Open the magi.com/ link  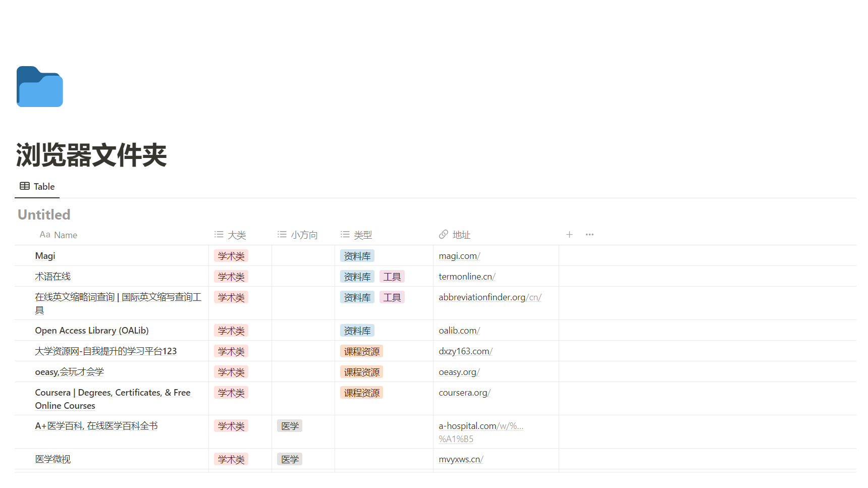pos(459,256)
